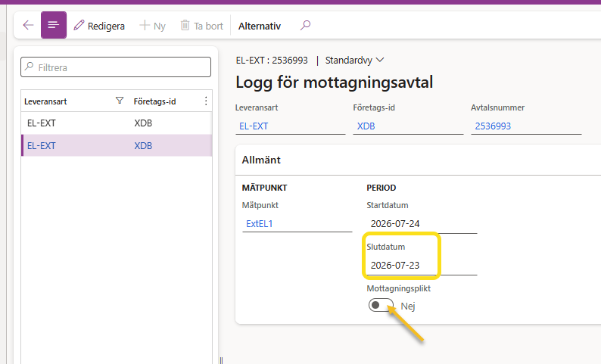Click the Ta bort delete button
Viewport: 601px width, 364px height.
[x=201, y=26]
